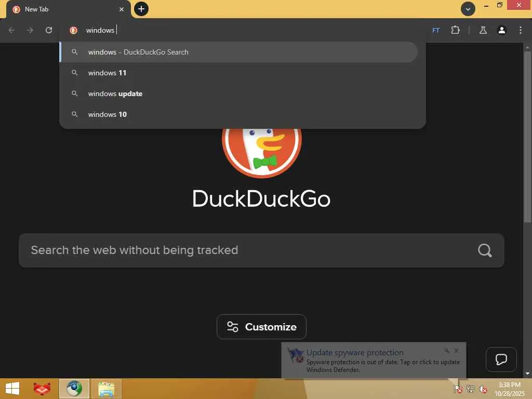Choose 'windows - DuckDuckGo Search' suggestion

pos(239,52)
